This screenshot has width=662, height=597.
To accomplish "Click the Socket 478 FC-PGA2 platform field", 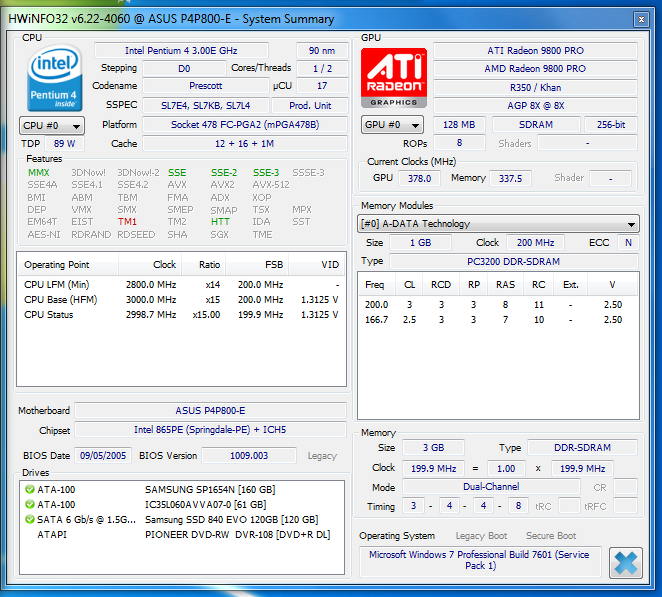I will (245, 125).
